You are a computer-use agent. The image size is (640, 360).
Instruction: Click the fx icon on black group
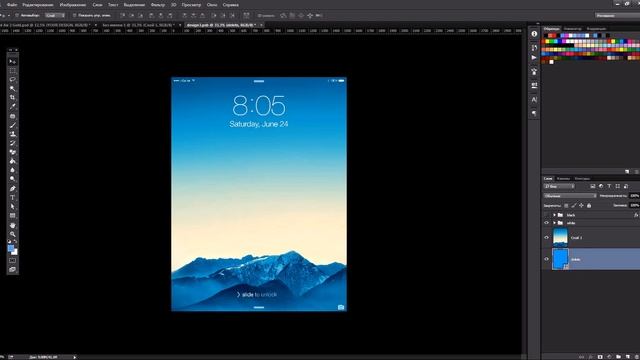tap(636, 215)
